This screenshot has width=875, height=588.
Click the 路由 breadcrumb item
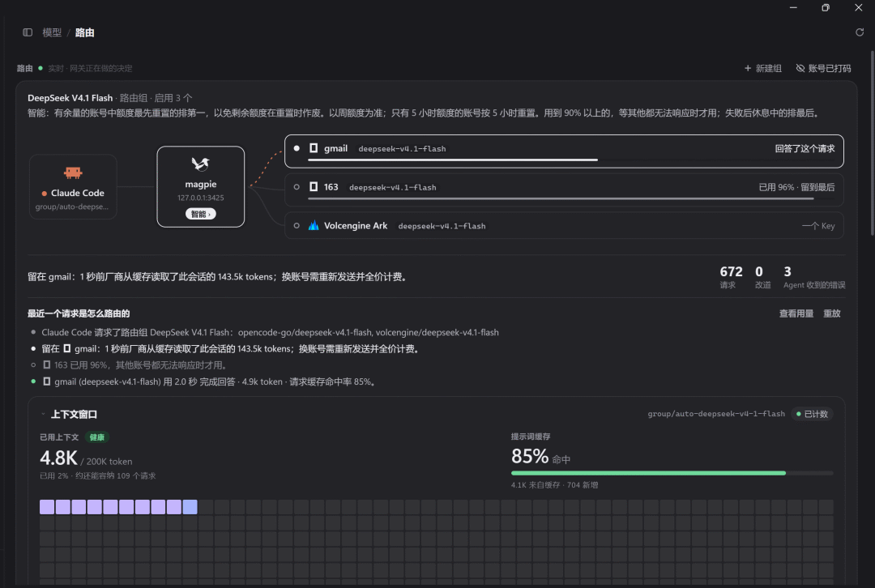(84, 32)
